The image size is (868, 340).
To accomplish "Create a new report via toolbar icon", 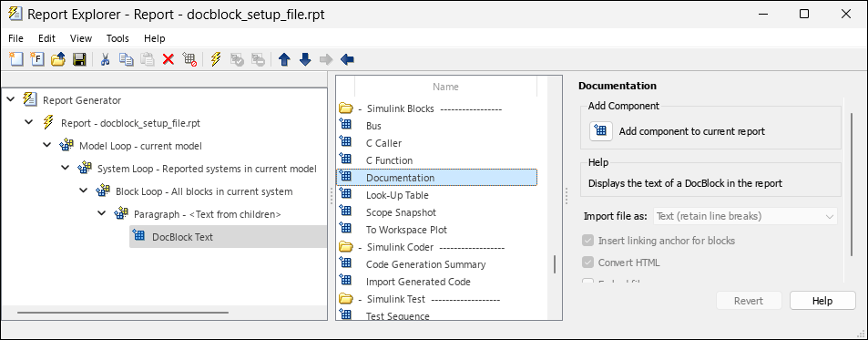I will (x=16, y=59).
